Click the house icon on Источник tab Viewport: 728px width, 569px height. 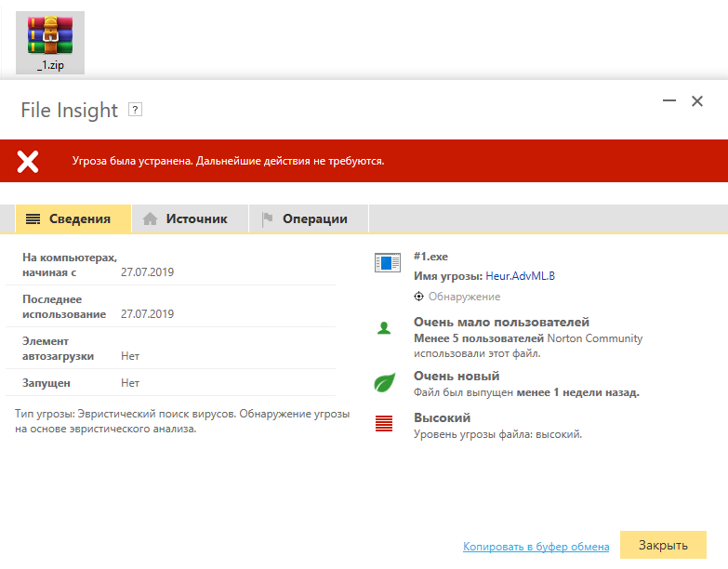pos(150,219)
